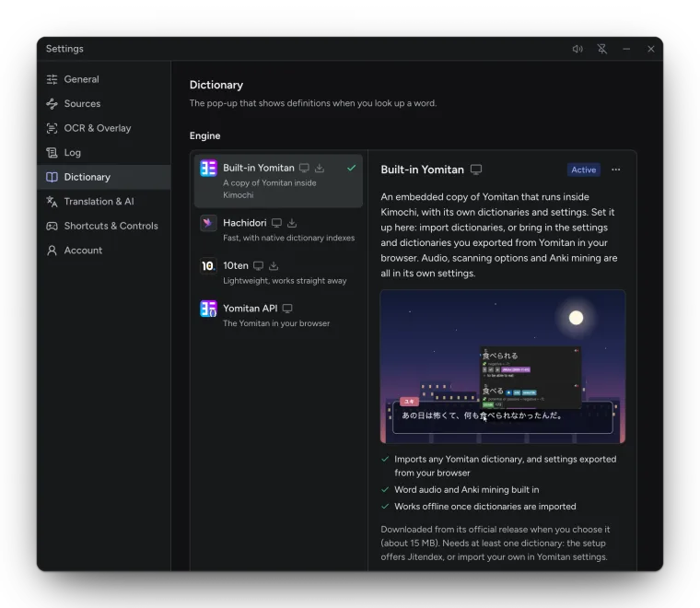Open Translation & AI settings

104,202
